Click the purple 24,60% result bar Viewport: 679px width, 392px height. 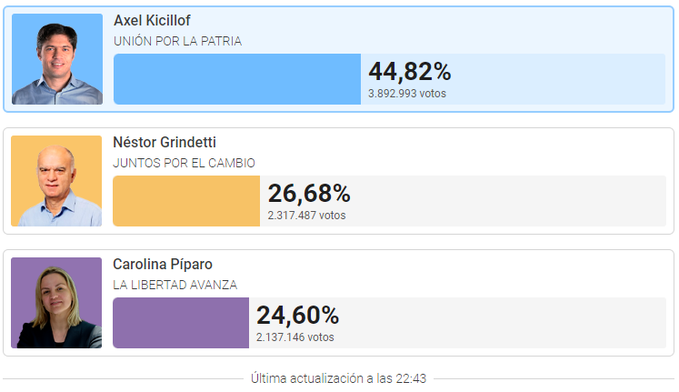pyautogui.click(x=181, y=323)
